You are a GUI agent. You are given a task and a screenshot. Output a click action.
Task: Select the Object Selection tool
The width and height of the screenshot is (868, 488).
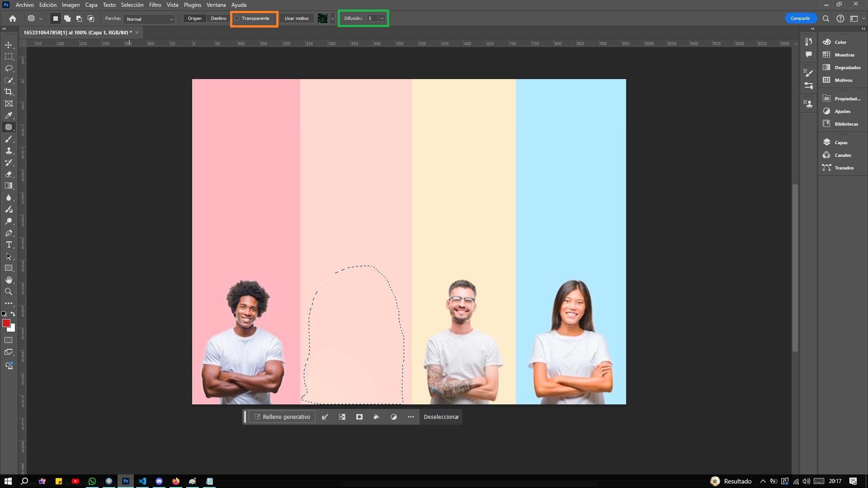(x=9, y=80)
